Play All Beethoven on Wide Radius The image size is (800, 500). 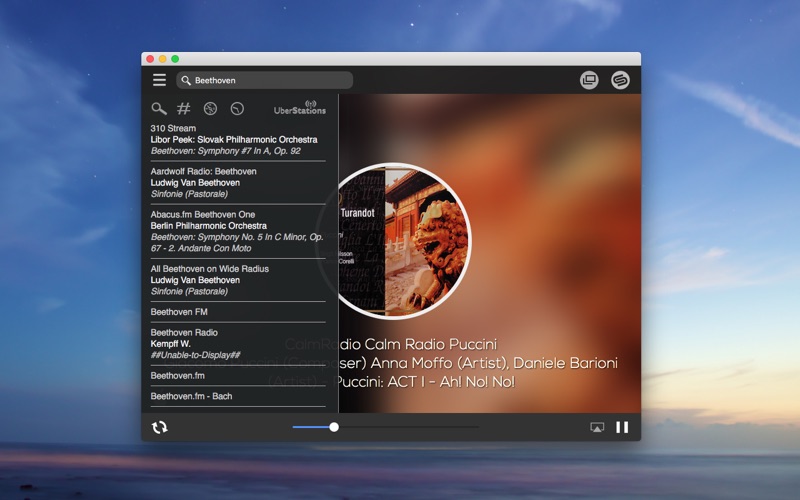pyautogui.click(x=209, y=269)
